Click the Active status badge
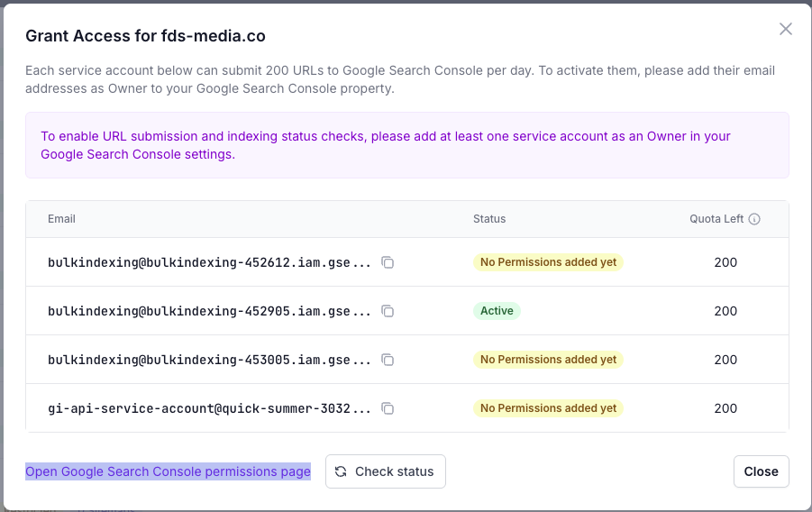Screen dimensions: 812x512 (x=497, y=311)
